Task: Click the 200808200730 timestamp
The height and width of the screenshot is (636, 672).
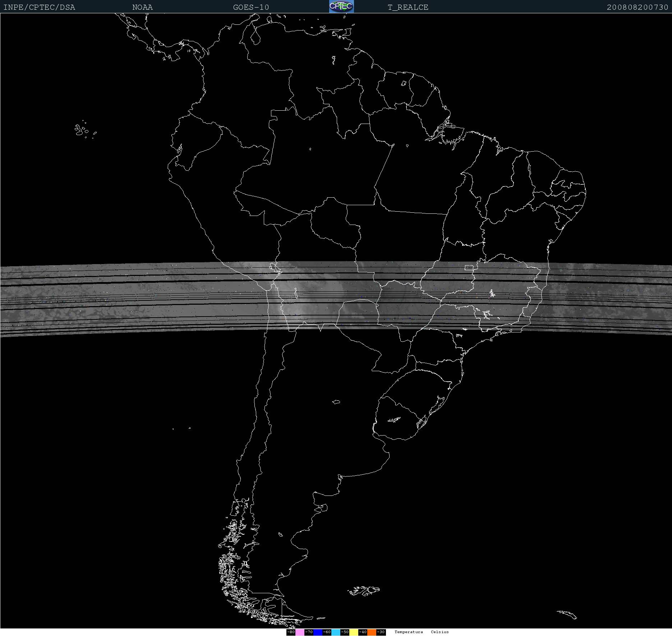Action: point(637,7)
